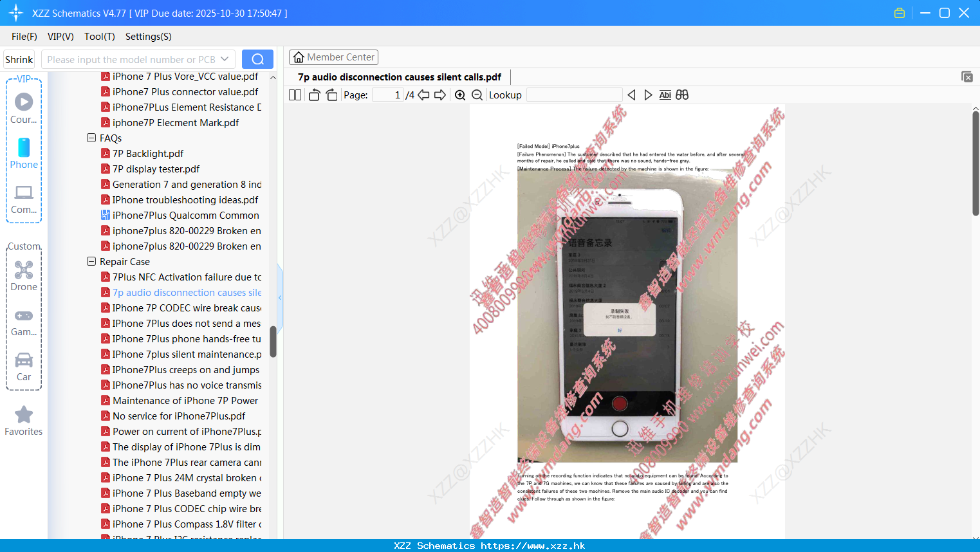Click the home icon in Member Center
This screenshot has height=552, width=980.
pos(299,57)
